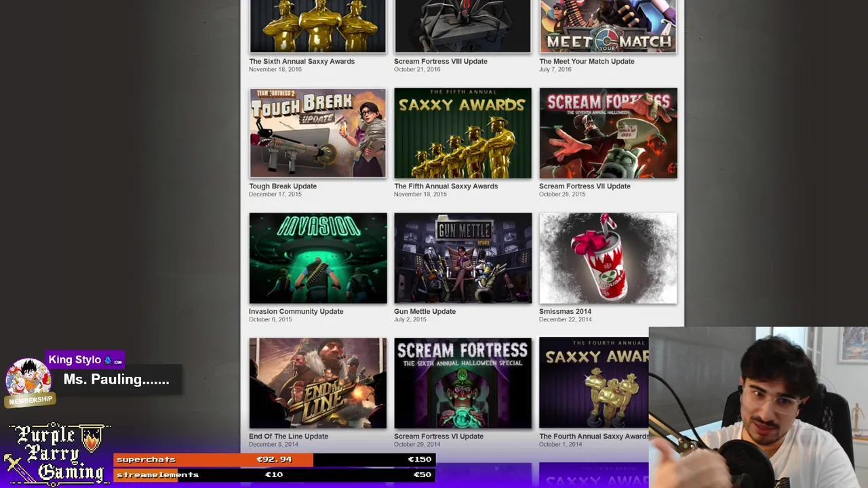Image resolution: width=868 pixels, height=488 pixels.
Task: Click the December 8, 2014 date
Action: (273, 445)
